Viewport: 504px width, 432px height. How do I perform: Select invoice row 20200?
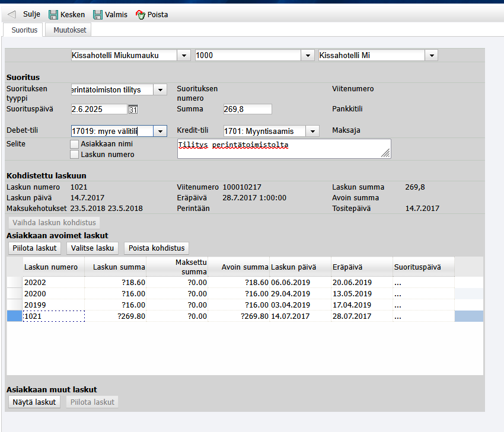pos(245,293)
